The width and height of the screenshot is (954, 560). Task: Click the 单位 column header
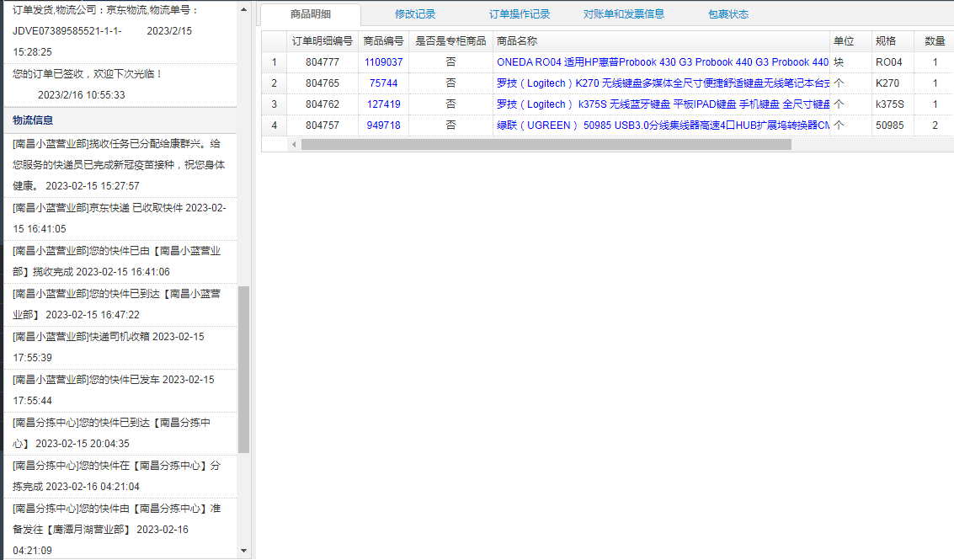click(850, 40)
